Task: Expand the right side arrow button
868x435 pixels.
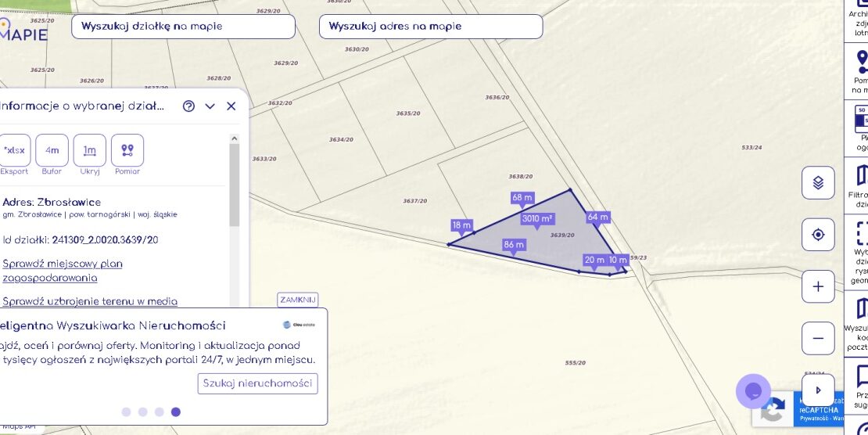Action: coord(818,390)
